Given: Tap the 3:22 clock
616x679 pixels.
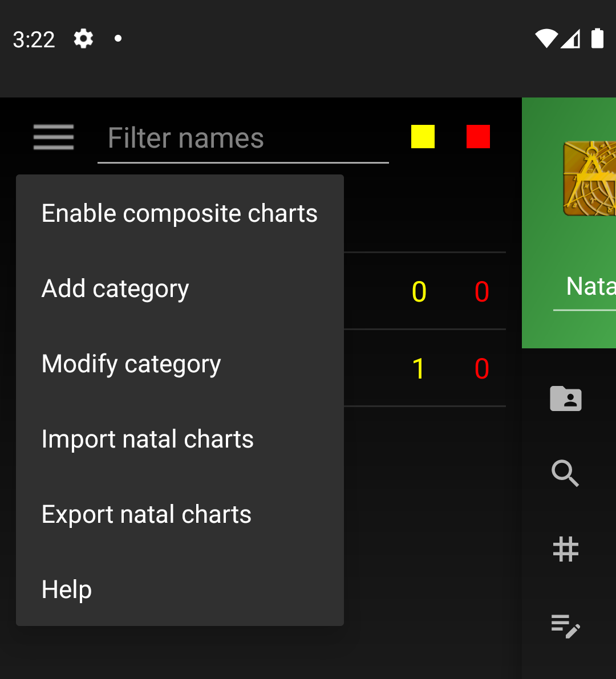Looking at the screenshot, I should click(34, 39).
